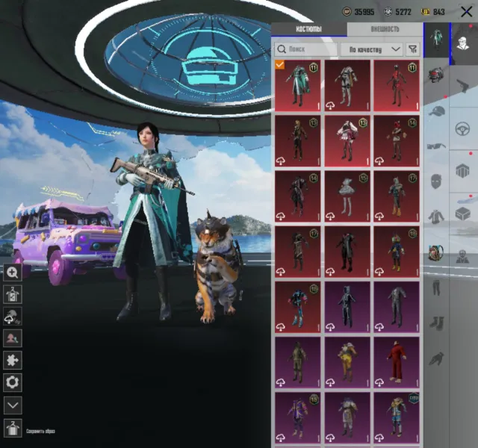Open the character face icon in left toolbar
Viewport: 478px width, 448px height.
13,338
